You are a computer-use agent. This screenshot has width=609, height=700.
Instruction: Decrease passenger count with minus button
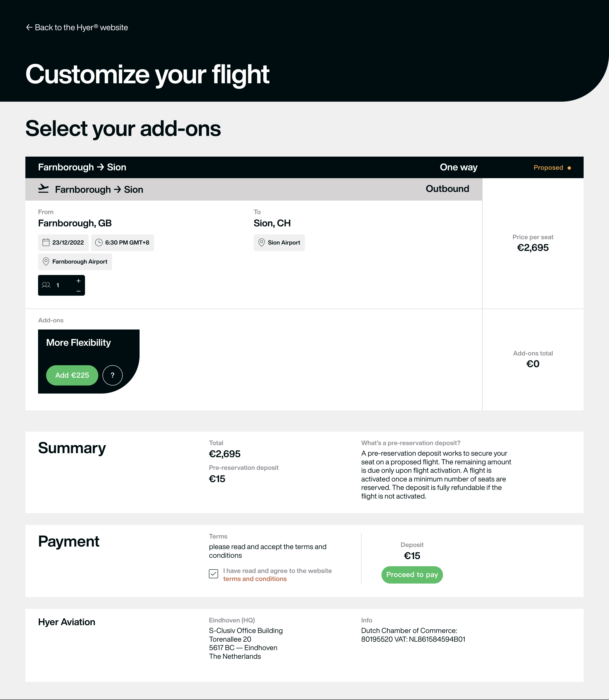(78, 291)
